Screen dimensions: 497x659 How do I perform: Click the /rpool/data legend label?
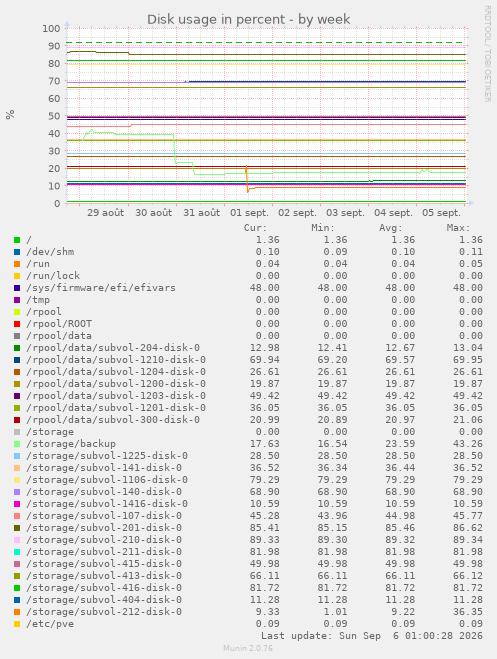click(x=59, y=336)
